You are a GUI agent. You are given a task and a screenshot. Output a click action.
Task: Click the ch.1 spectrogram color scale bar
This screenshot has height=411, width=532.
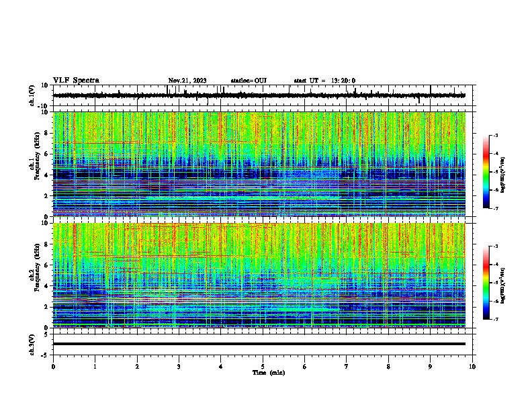pos(486,172)
